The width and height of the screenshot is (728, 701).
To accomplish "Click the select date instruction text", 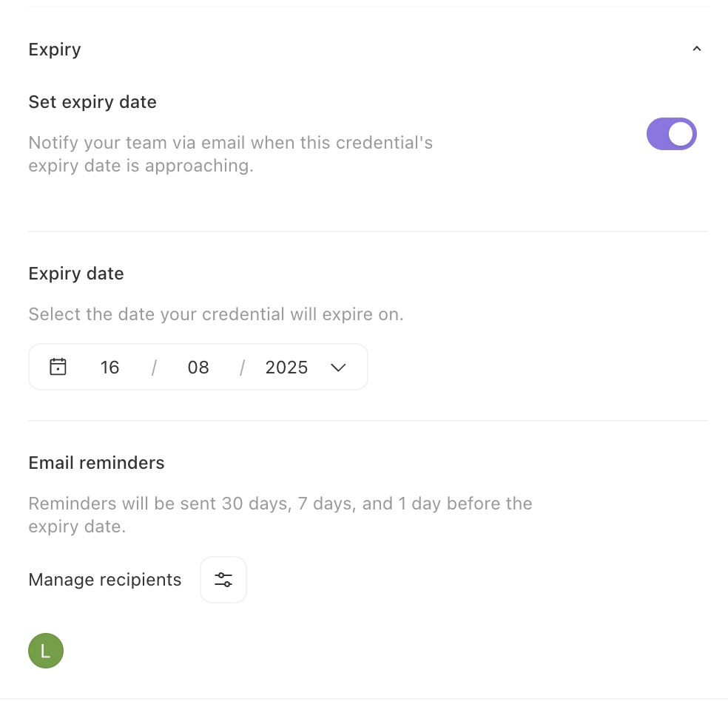I will click(x=216, y=314).
